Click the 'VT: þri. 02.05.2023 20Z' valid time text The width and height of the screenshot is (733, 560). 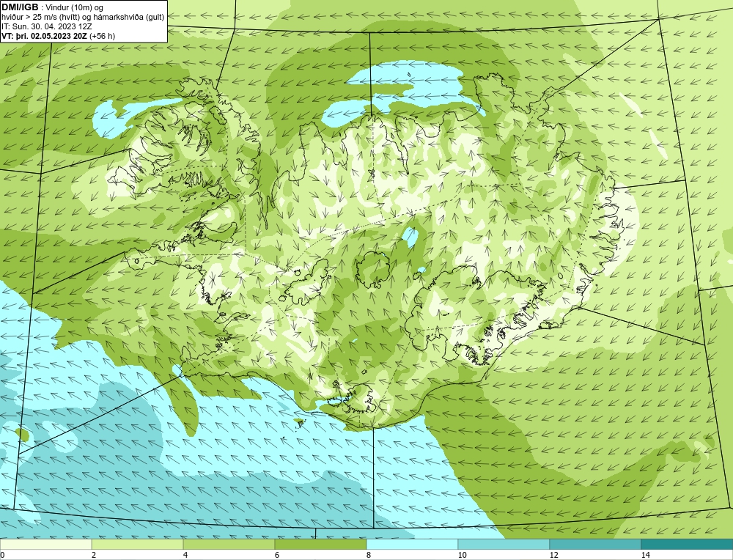45,36
